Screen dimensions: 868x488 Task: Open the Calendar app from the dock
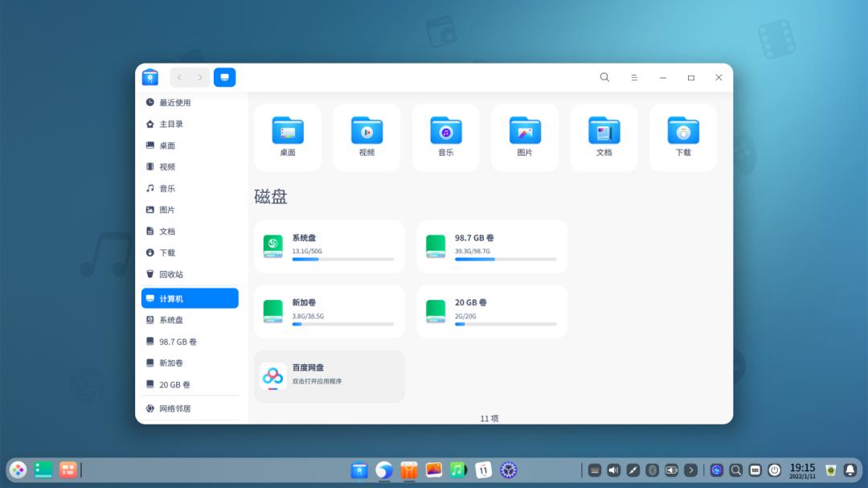(482, 470)
